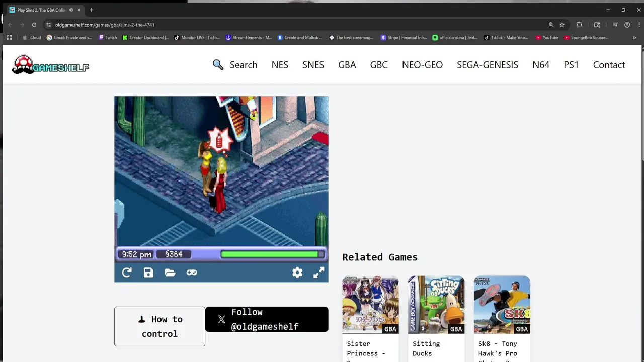Click the How to control button
Image resolution: width=644 pixels, height=362 pixels.
click(x=159, y=326)
